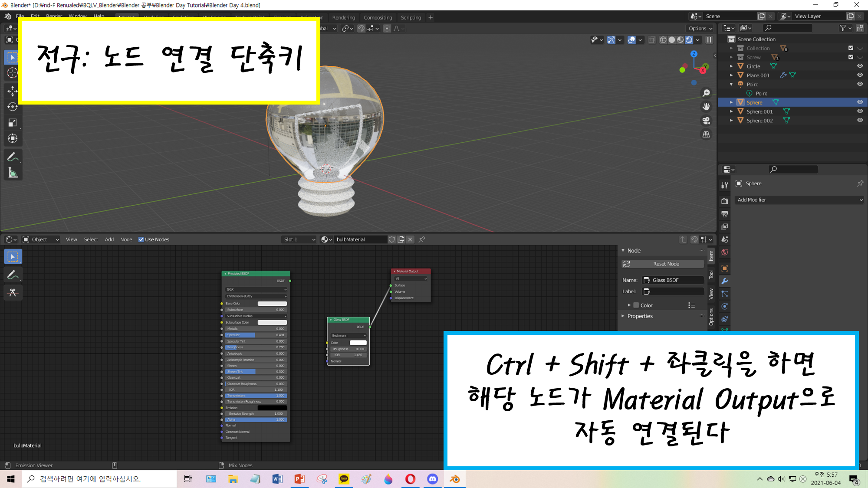Image resolution: width=868 pixels, height=488 pixels.
Task: Open the Object shader type dropdown
Action: tap(40, 239)
